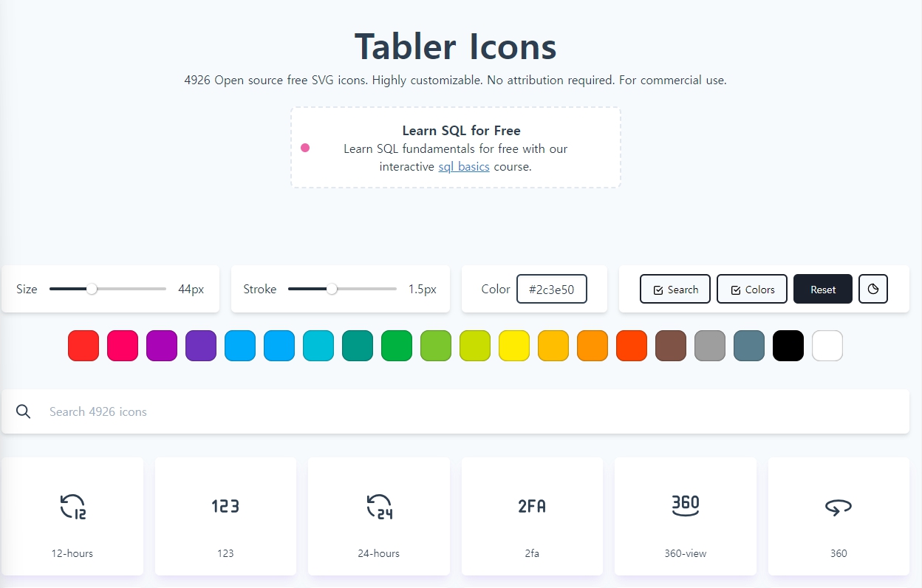The height and width of the screenshot is (588, 922).
Task: Select the 123 numbers icon
Action: [x=225, y=507]
